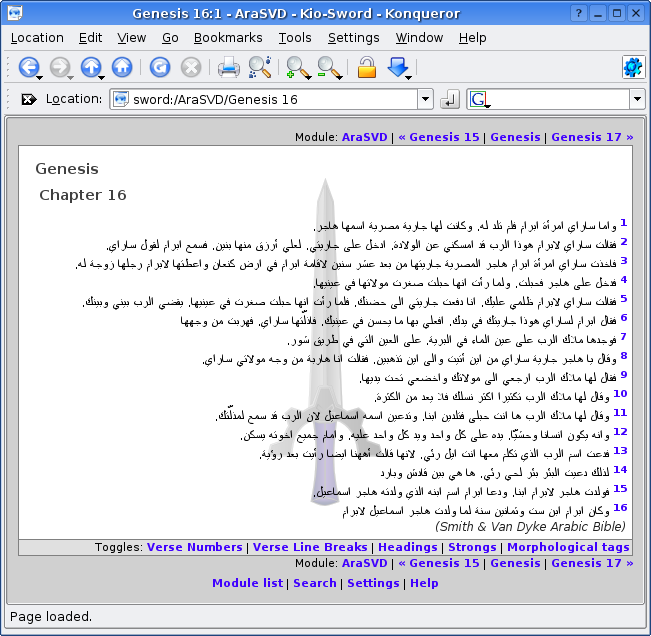Click the "Chapter 16" heading text
651x636 pixels.
(x=83, y=195)
